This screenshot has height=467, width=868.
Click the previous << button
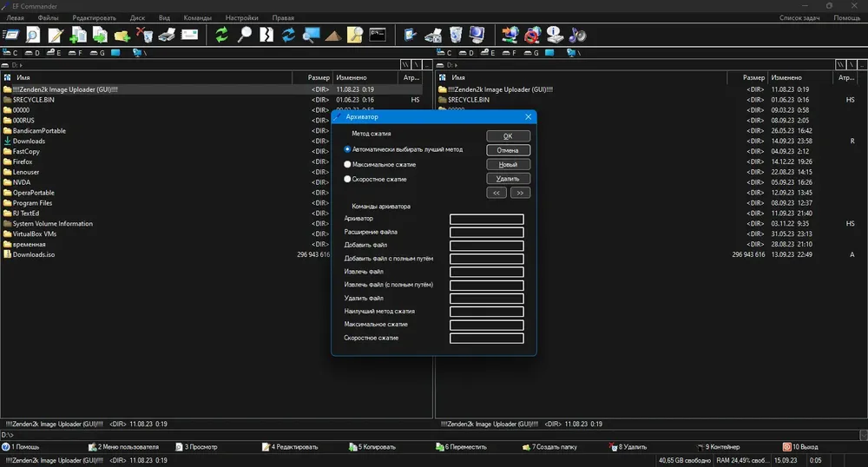tap(496, 193)
